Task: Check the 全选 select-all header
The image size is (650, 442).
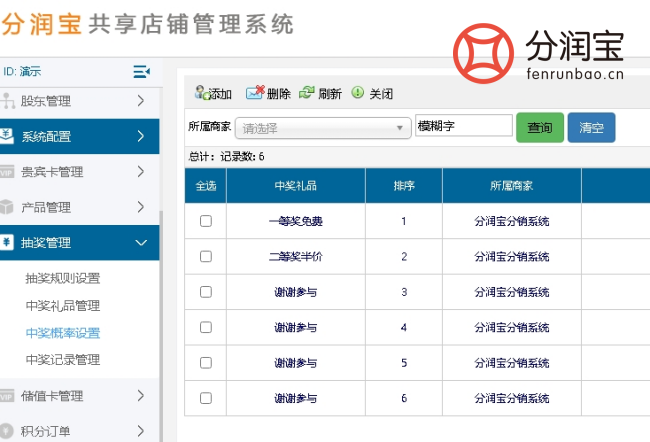Action: coord(206,186)
